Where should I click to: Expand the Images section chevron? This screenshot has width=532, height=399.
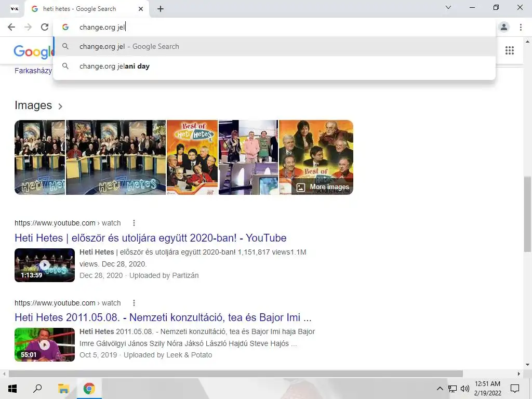pyautogui.click(x=60, y=106)
